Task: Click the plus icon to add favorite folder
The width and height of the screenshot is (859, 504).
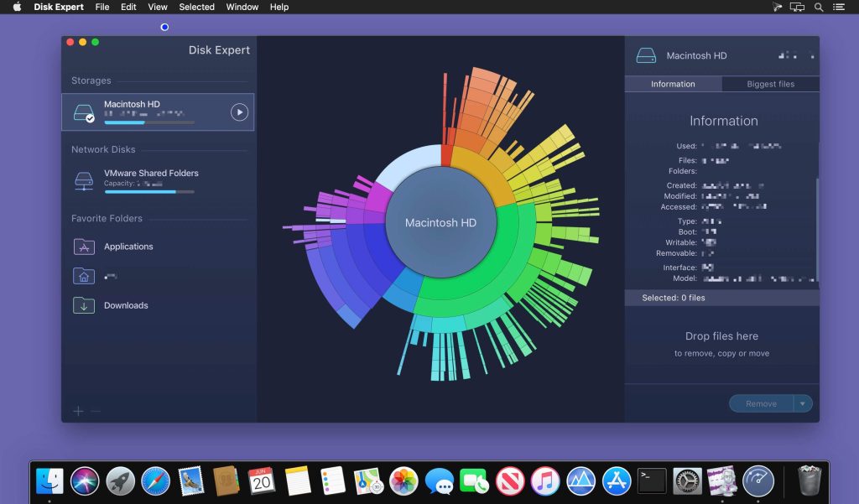Action: click(x=78, y=411)
